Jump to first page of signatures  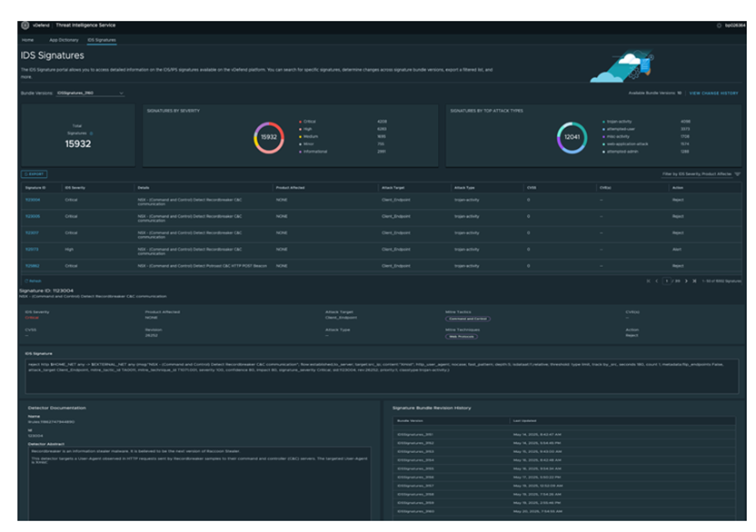click(x=647, y=281)
